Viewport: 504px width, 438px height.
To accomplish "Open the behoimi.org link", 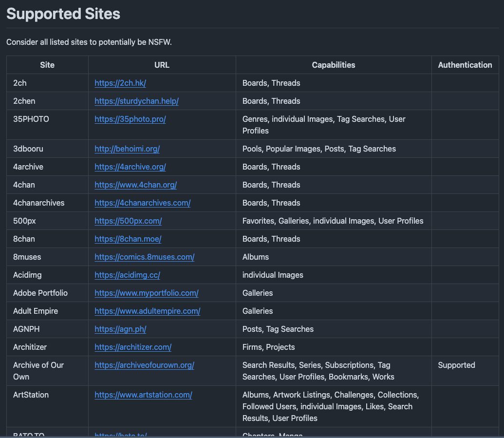I will pyautogui.click(x=127, y=149).
